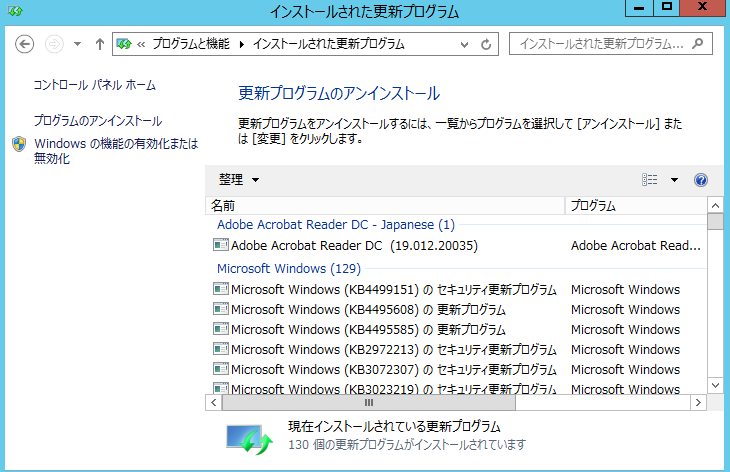Open コントロール パネル ホーム link

[x=95, y=85]
